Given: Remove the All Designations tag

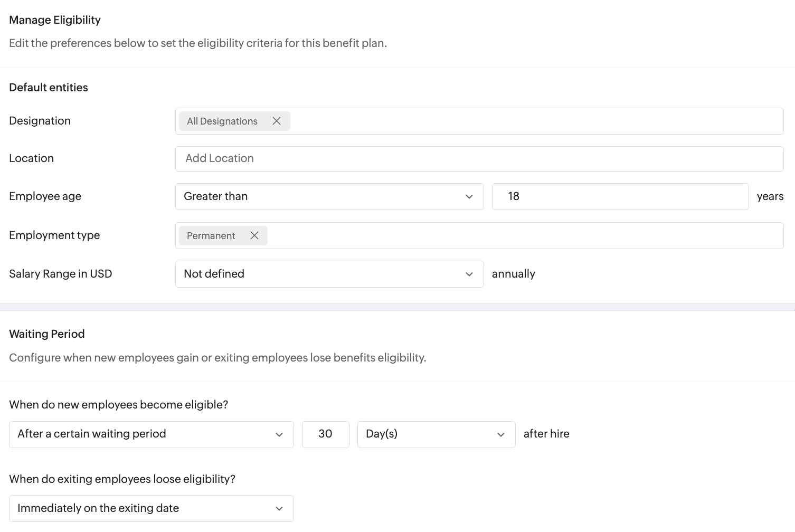Looking at the screenshot, I should click(x=277, y=121).
